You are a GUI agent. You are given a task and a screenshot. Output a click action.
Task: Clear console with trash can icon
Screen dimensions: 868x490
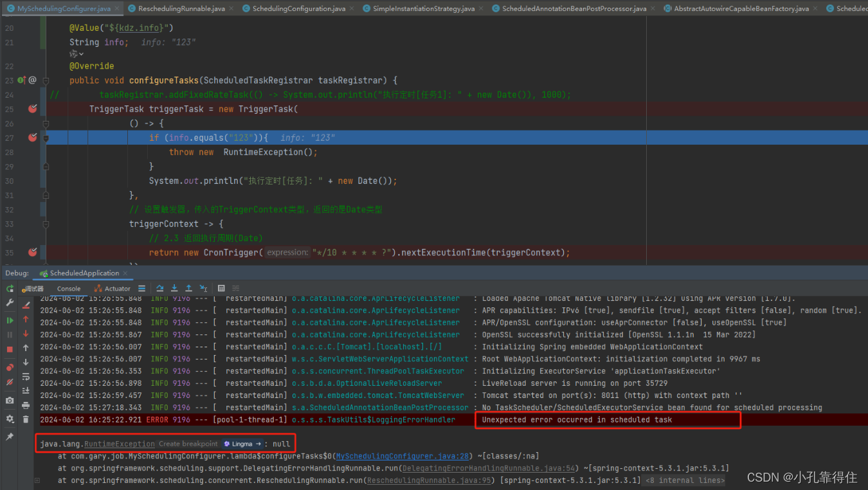click(x=26, y=419)
